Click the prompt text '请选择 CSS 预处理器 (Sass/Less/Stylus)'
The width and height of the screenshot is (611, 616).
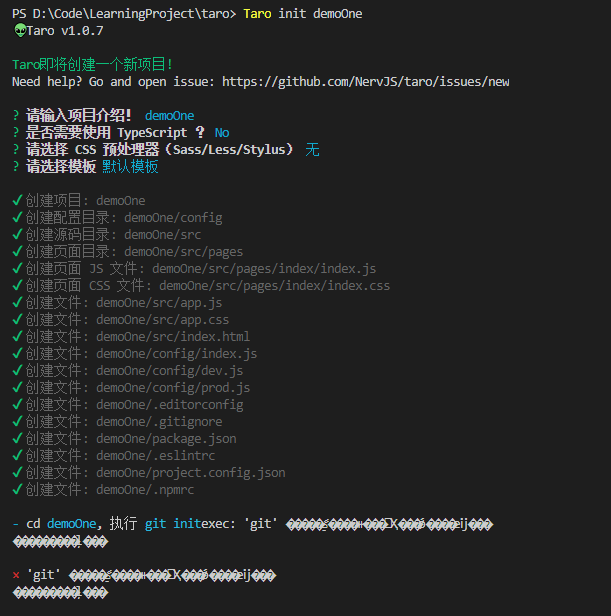160,150
